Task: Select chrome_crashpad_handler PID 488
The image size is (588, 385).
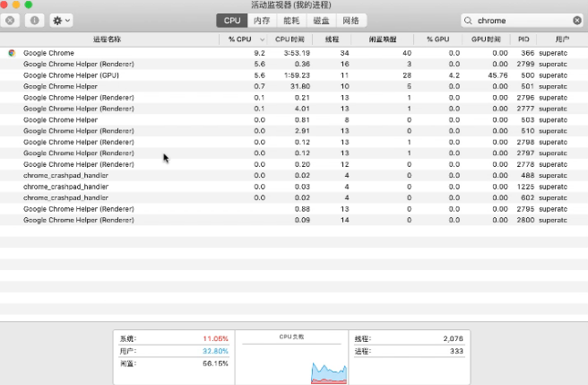Action: pyautogui.click(x=294, y=175)
